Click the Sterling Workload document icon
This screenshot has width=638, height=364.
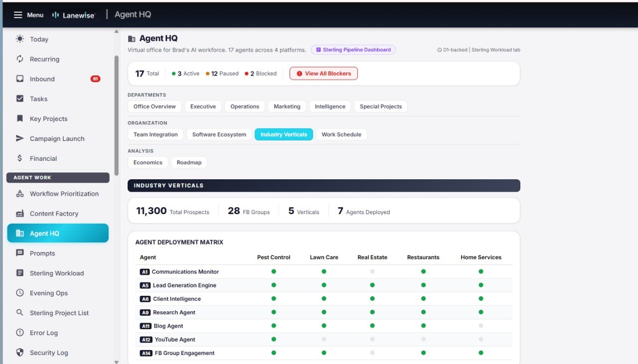click(20, 273)
